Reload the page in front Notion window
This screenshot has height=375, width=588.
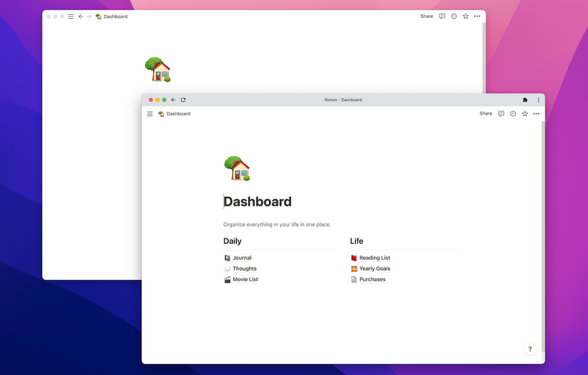[x=183, y=100]
